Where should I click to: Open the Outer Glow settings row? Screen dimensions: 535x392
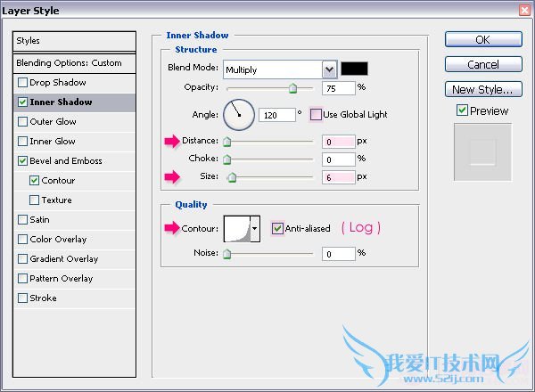point(74,122)
